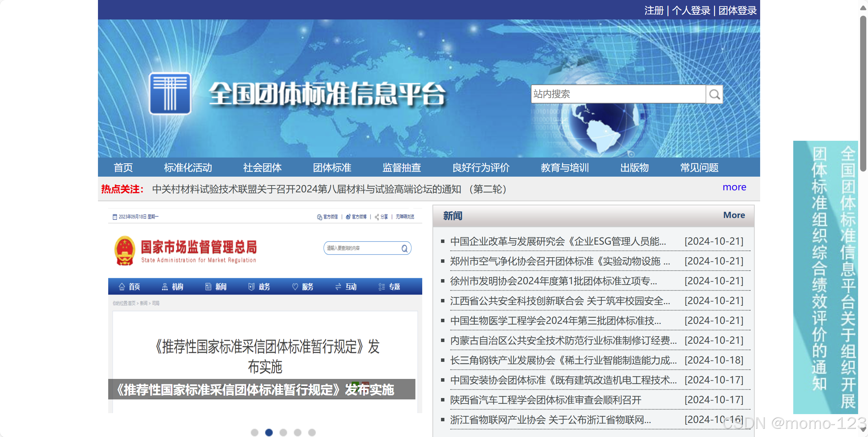Open the 良好行为评价 menu item
868x437 pixels.
tap(481, 167)
